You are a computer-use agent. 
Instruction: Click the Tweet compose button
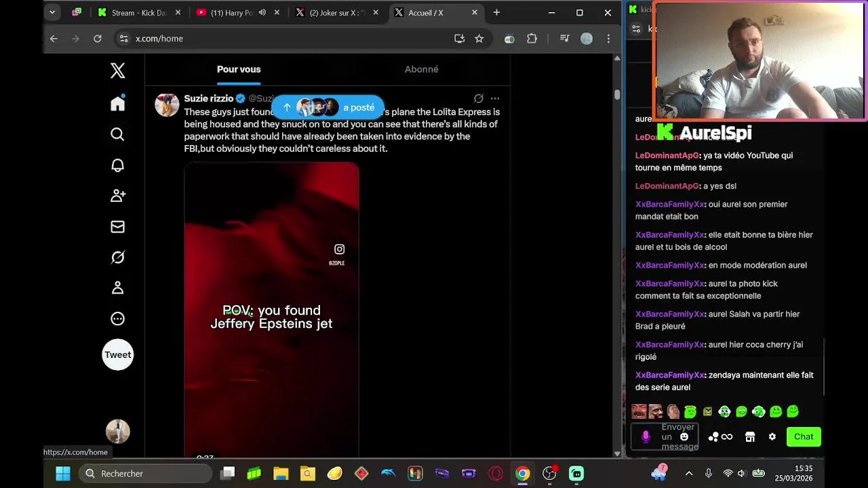[117, 354]
